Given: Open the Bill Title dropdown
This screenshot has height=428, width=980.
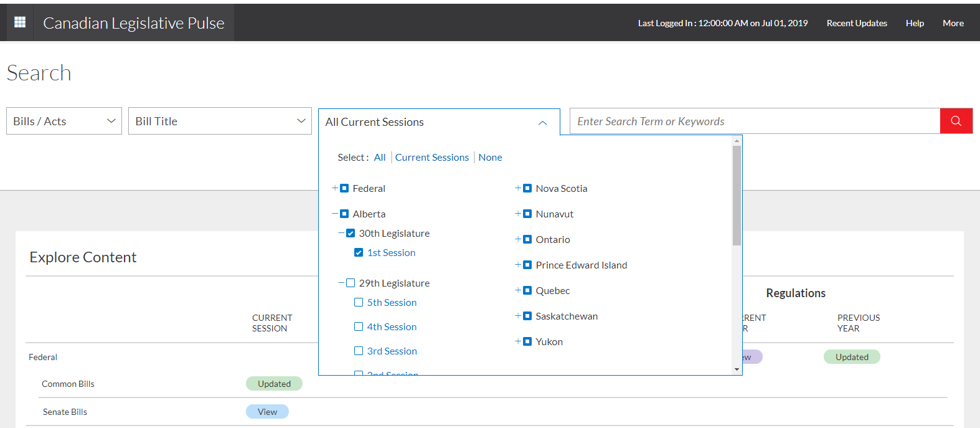Looking at the screenshot, I should (x=220, y=121).
